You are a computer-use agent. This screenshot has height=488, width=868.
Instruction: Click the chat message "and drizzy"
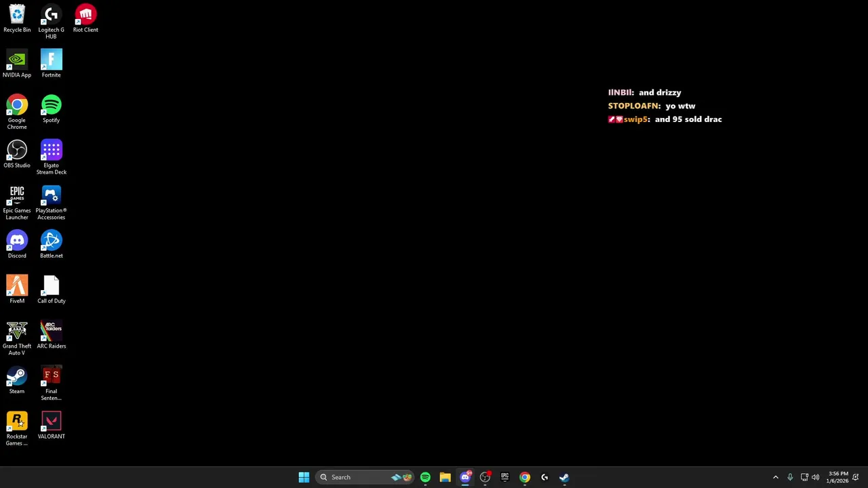pos(660,92)
